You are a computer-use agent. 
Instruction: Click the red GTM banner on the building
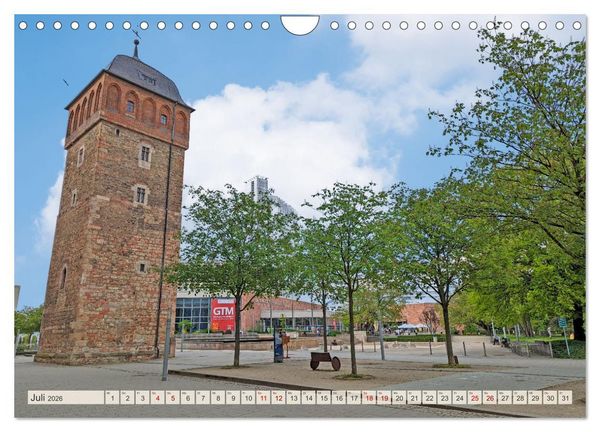tap(223, 315)
